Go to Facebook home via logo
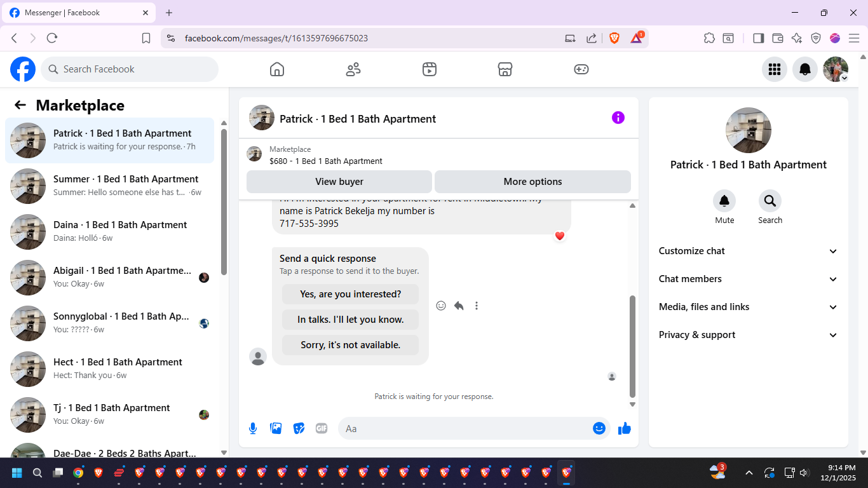Screen dimensions: 868x488 pyautogui.click(x=23, y=69)
